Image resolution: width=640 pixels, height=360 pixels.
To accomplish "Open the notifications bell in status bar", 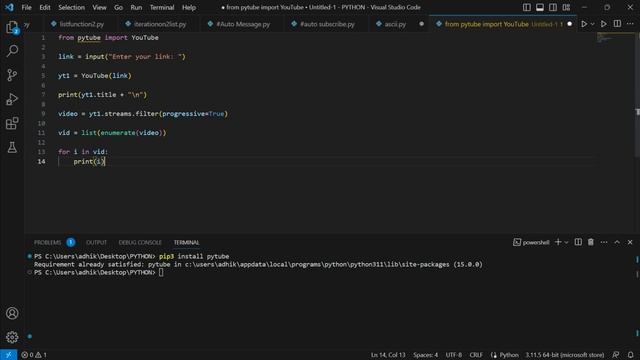I will [x=631, y=355].
